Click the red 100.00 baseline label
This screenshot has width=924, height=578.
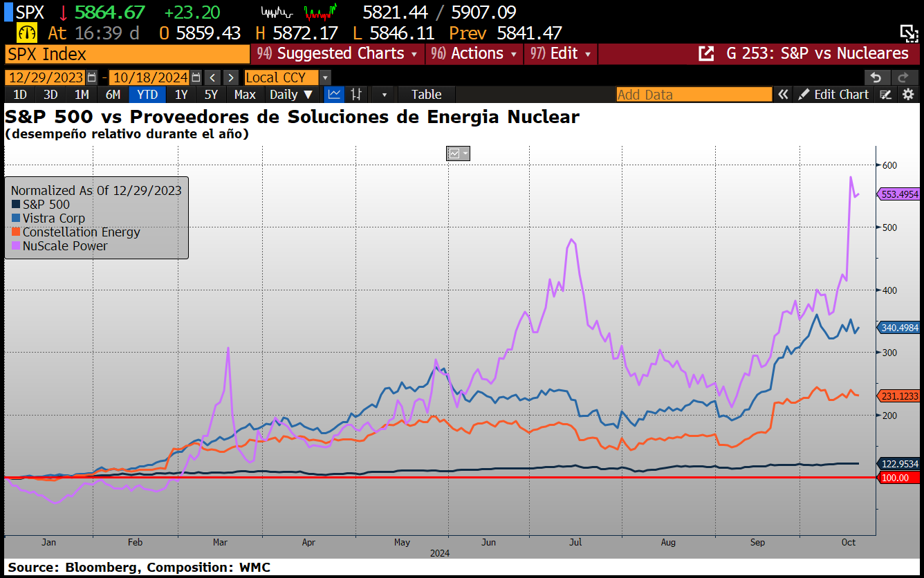tap(898, 478)
